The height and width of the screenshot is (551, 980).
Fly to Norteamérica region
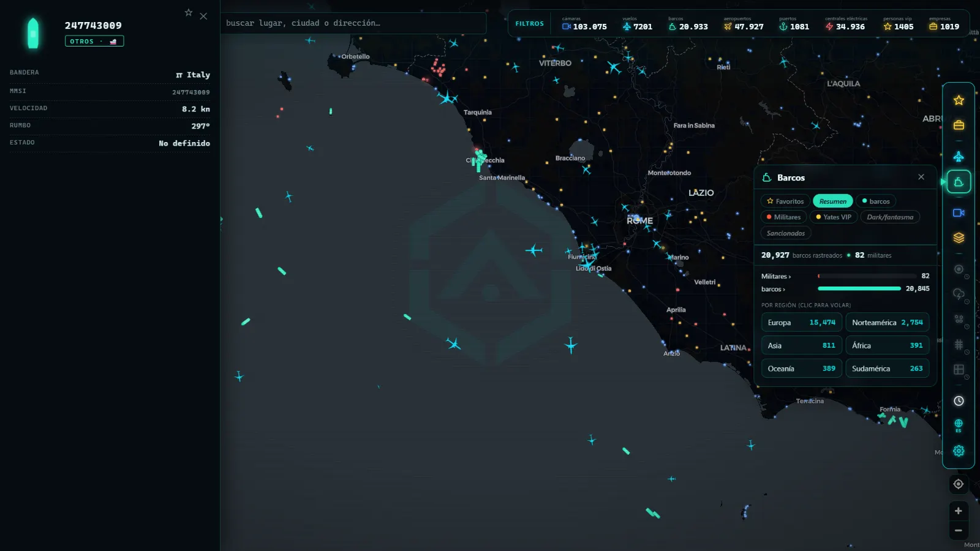[x=888, y=323]
